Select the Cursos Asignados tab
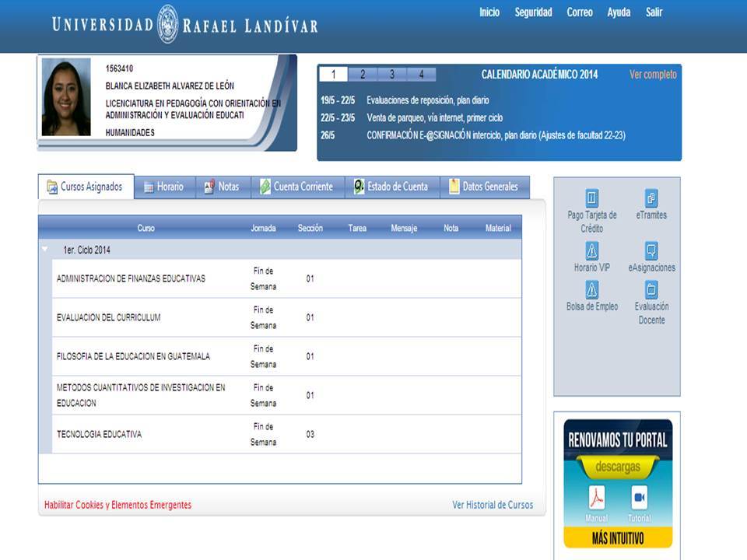The width and height of the screenshot is (747, 560). click(86, 187)
